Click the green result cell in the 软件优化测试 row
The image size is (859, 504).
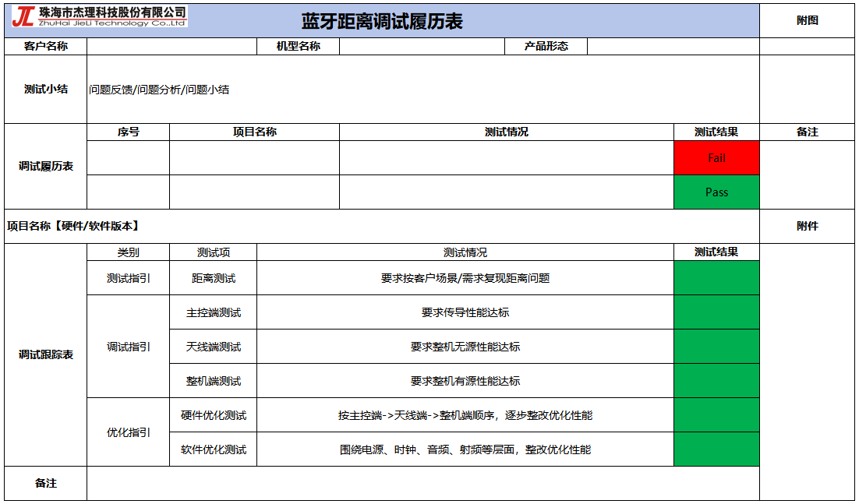[x=716, y=449]
